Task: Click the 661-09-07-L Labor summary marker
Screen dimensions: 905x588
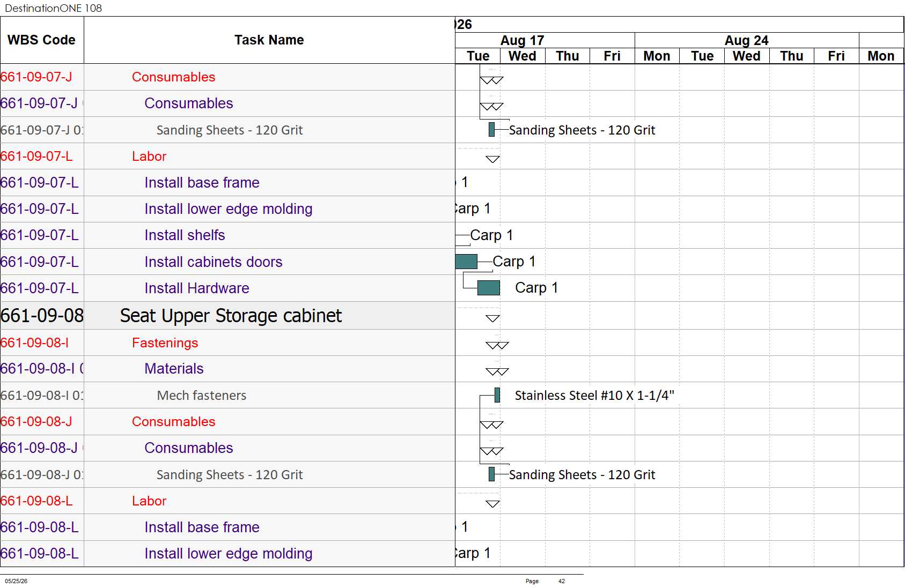Action: point(492,159)
